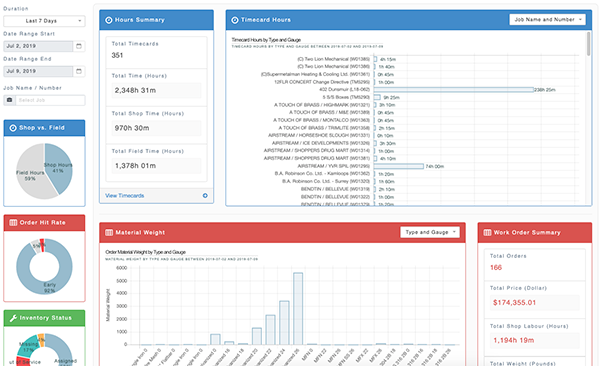The width and height of the screenshot is (600, 366).
Task: Open the Job Name and Number dropdown
Action: (547, 20)
